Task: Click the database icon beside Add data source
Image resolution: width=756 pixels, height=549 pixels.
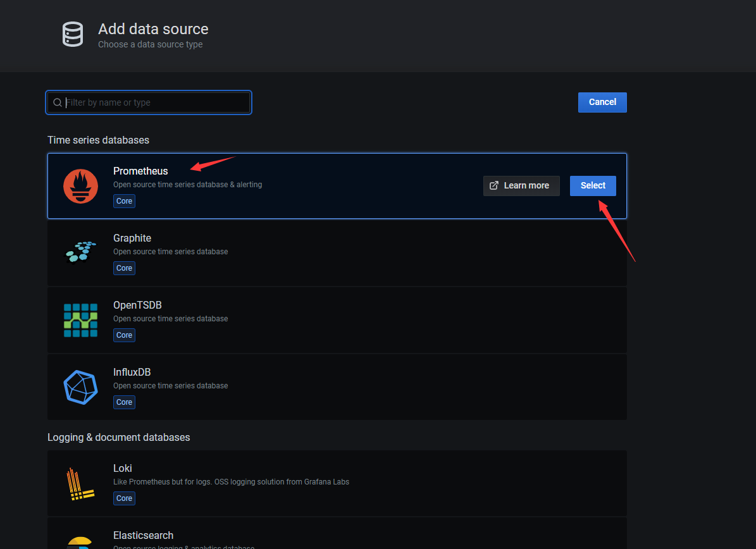Action: (x=72, y=34)
